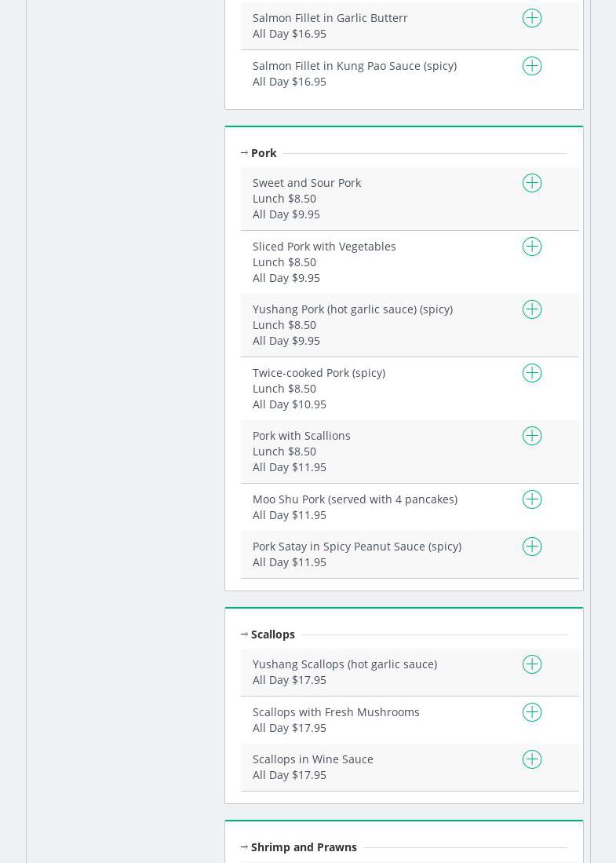616x863 pixels.
Task: Select the Sweet and Sour Pork item name
Action: coord(306,183)
